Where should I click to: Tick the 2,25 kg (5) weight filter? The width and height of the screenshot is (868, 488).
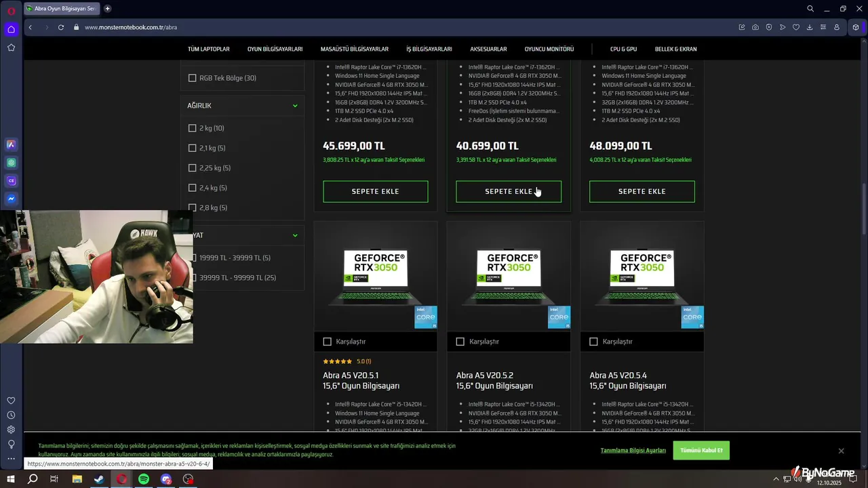(192, 168)
